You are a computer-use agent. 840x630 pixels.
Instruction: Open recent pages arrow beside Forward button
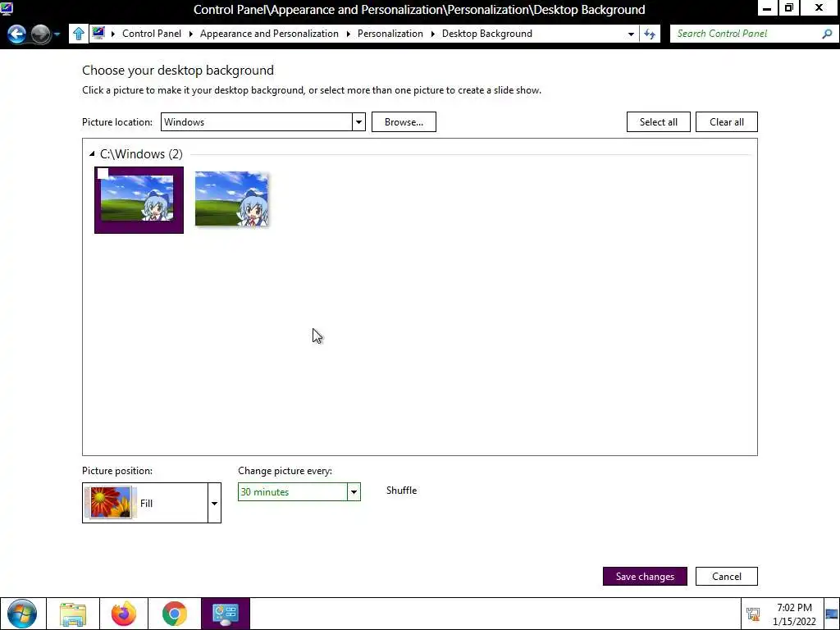(x=57, y=34)
